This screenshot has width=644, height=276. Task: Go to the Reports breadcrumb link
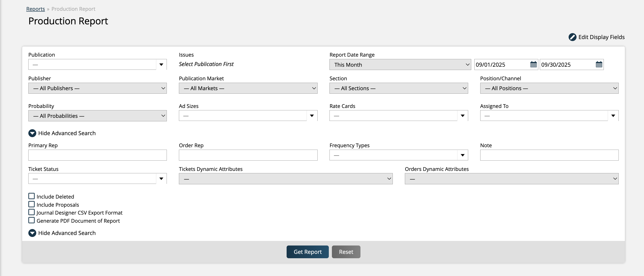pyautogui.click(x=36, y=9)
